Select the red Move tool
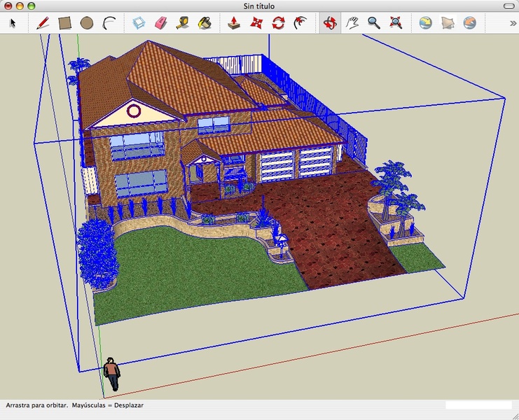Screen dimensions: 519x420 click(256, 23)
